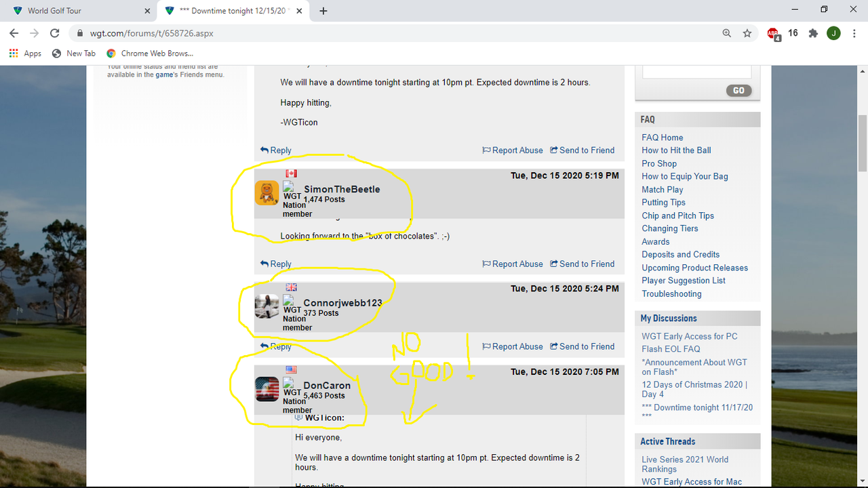868x488 pixels.
Task: Open WGT Early Access for Mac thread
Action: click(692, 482)
